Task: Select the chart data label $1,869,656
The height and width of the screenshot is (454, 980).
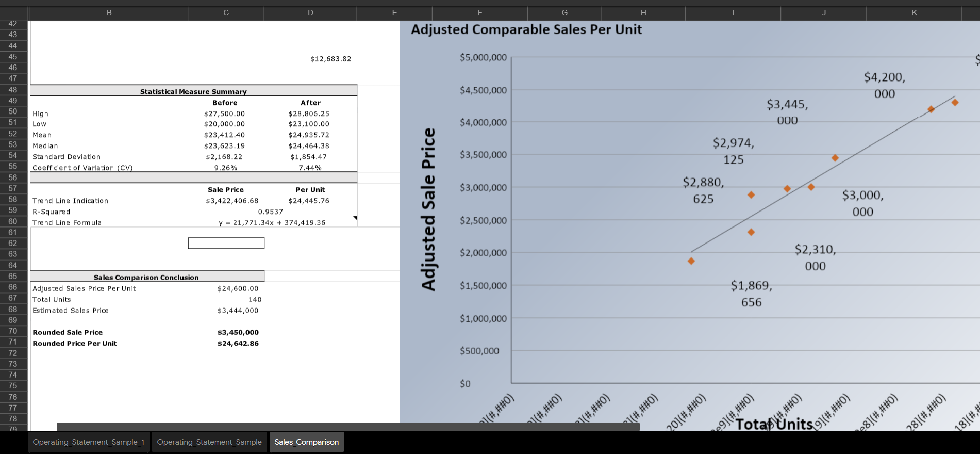Action: (x=752, y=294)
